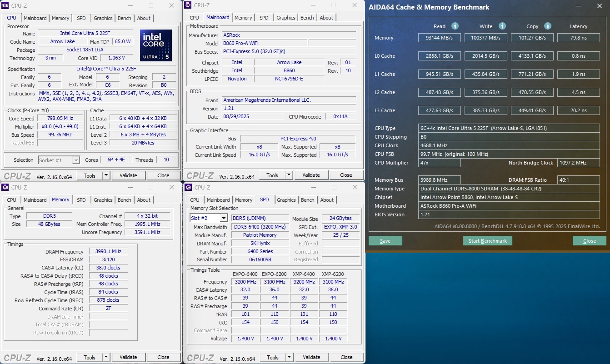
Task: Click the mainboard Model field B860 Pro-A WiFi
Action: [x=264, y=43]
